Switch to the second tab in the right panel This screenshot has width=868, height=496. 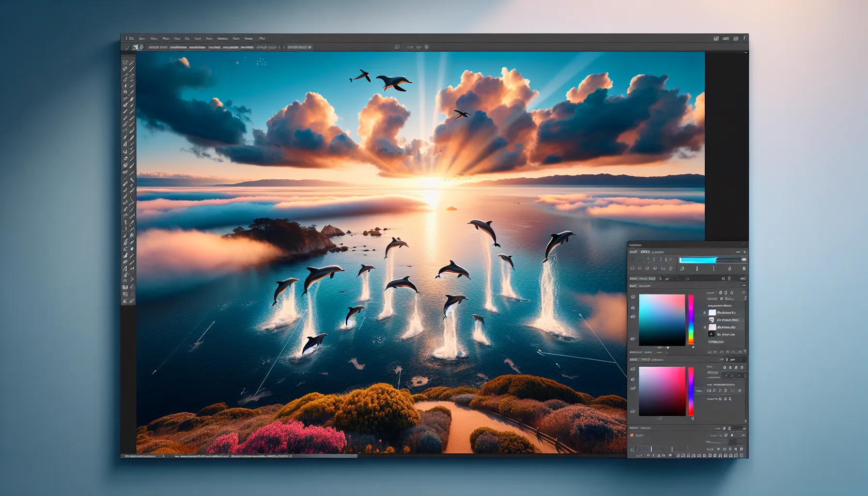(645, 252)
